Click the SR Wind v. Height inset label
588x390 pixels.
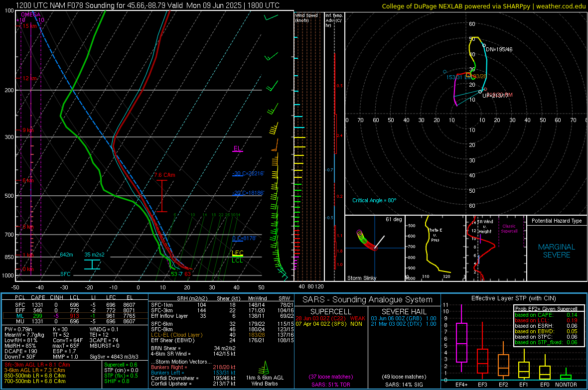(x=485, y=226)
